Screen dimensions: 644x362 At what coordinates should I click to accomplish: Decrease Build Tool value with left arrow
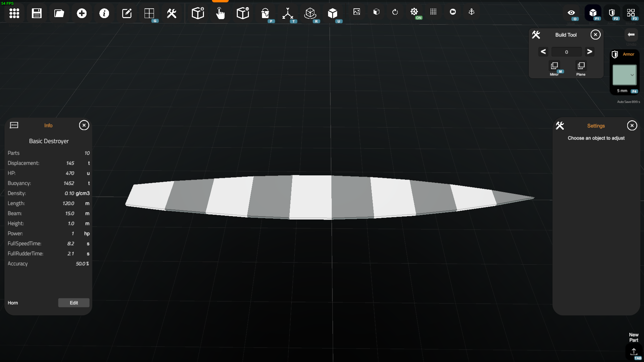543,52
